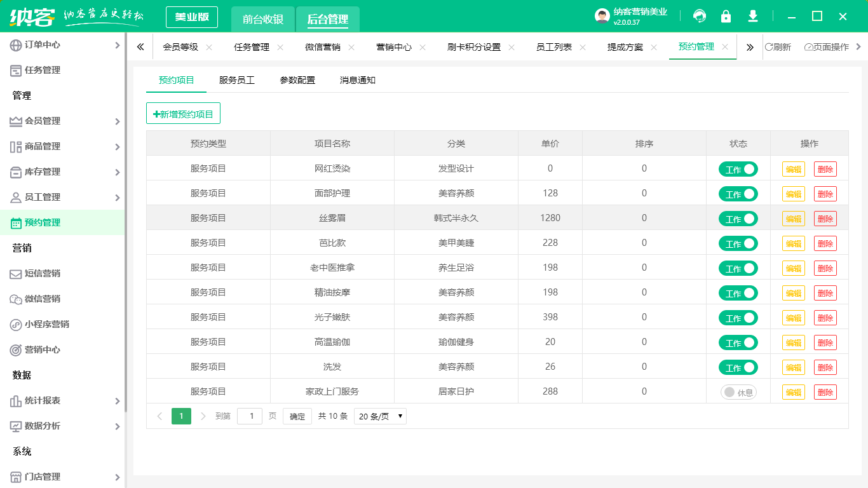Click the lock icon in the title bar
868x488 pixels.
[x=726, y=16]
